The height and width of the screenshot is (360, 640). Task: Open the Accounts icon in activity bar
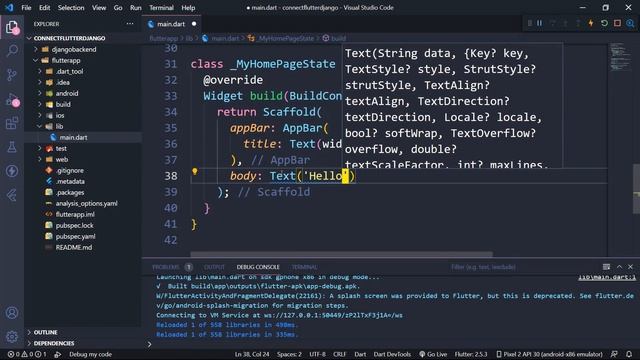12,313
